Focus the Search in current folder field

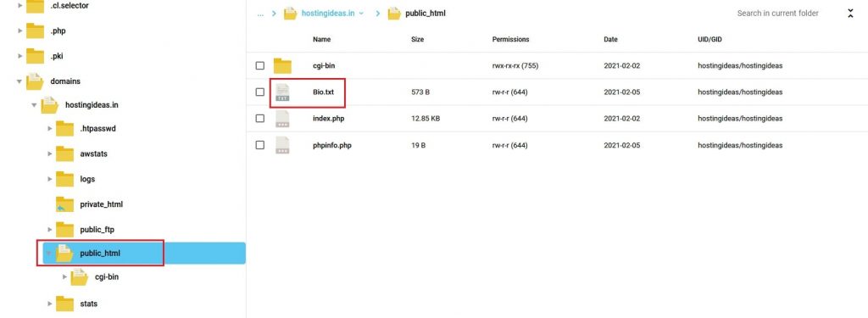(x=778, y=14)
